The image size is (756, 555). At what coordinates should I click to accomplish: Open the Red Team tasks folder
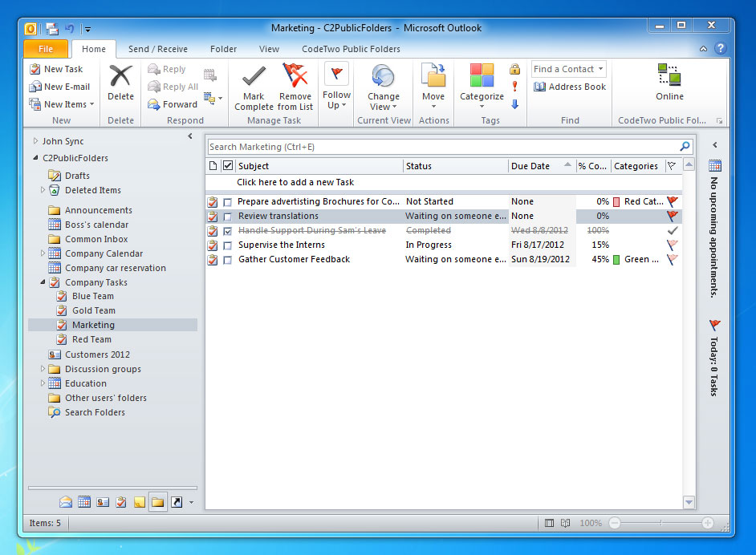91,339
